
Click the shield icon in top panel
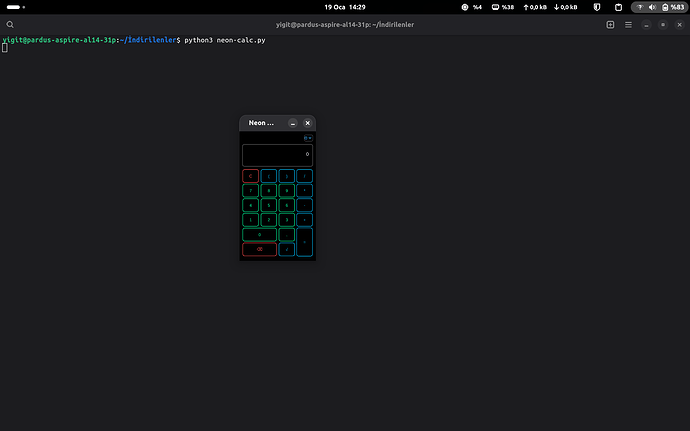point(597,7)
